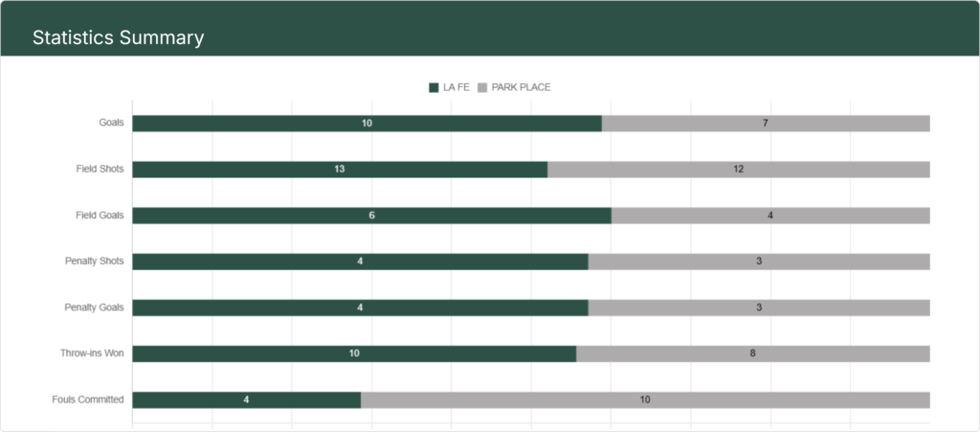Click the Fouls Committed axis label
Viewport: 980px width, 432px height.
tap(88, 399)
